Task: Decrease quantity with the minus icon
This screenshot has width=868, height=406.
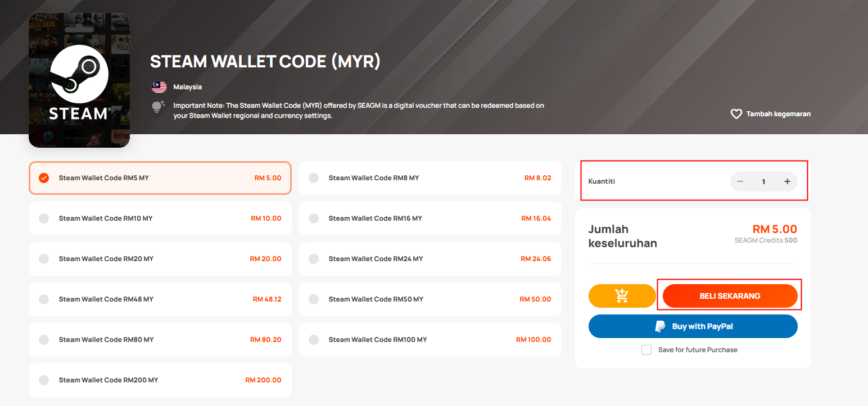Action: coord(740,181)
